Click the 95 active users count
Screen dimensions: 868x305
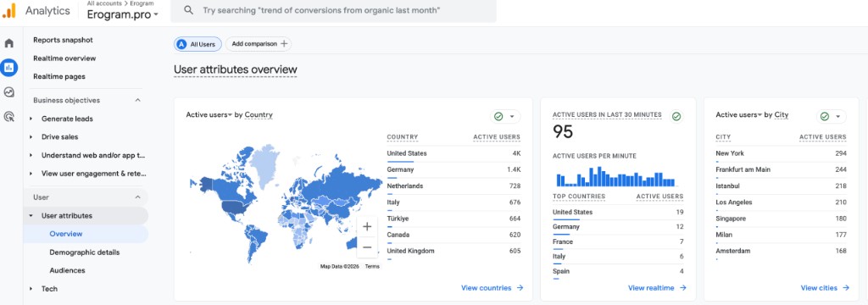click(563, 131)
